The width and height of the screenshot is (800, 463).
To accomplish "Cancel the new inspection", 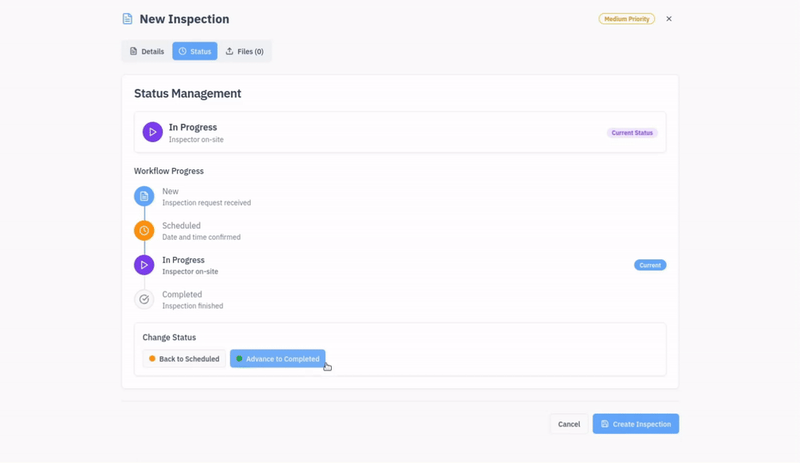I will click(x=568, y=424).
